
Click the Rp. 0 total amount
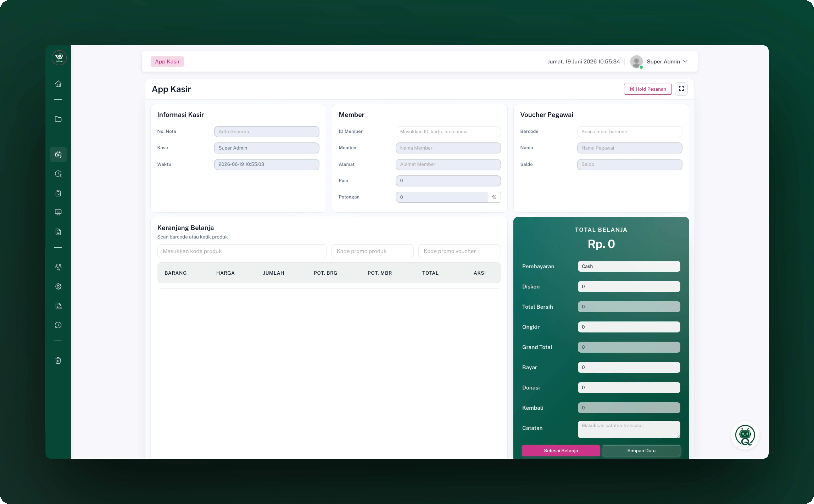coord(601,244)
